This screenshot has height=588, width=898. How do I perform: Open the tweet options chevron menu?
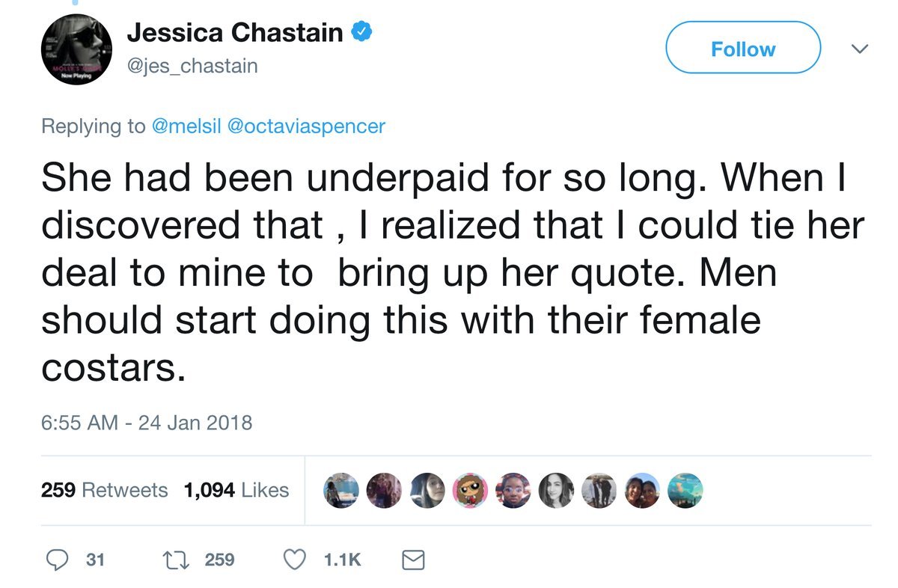point(861,49)
